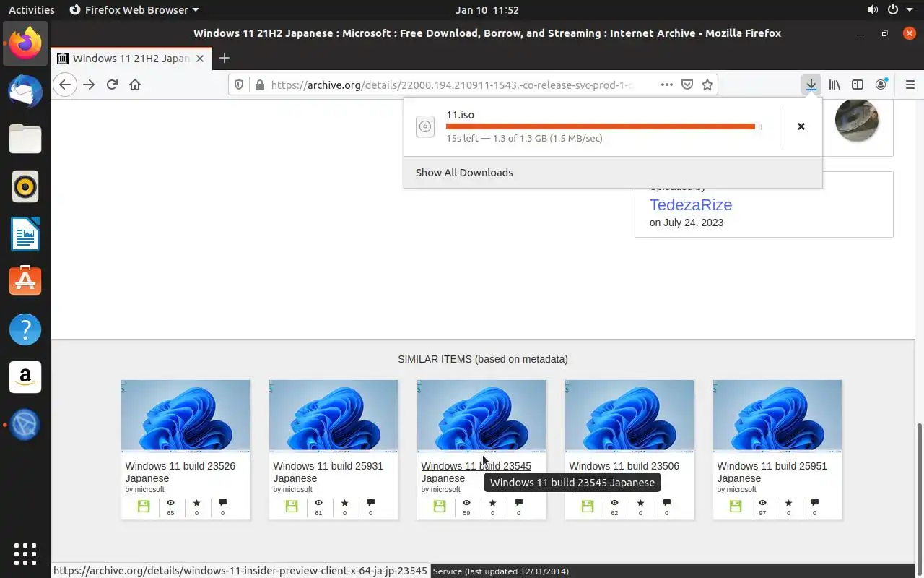Image resolution: width=924 pixels, height=578 pixels.
Task: Open the clock calendar Jan 10 11:52
Action: 487,10
